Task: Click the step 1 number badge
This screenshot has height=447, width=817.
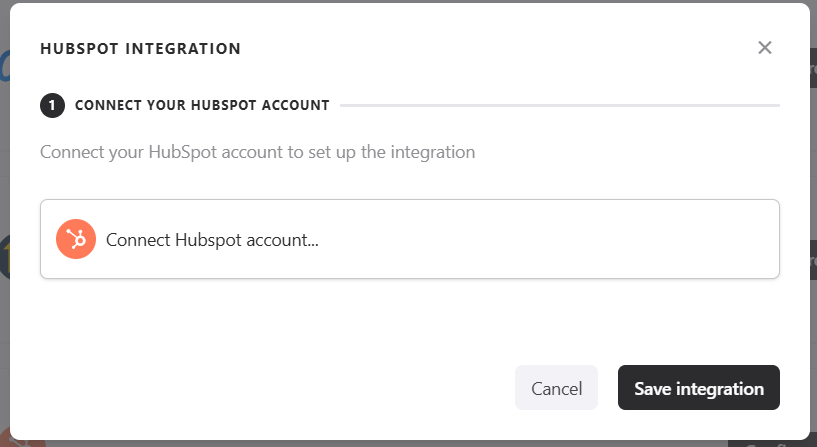Action: [x=52, y=105]
